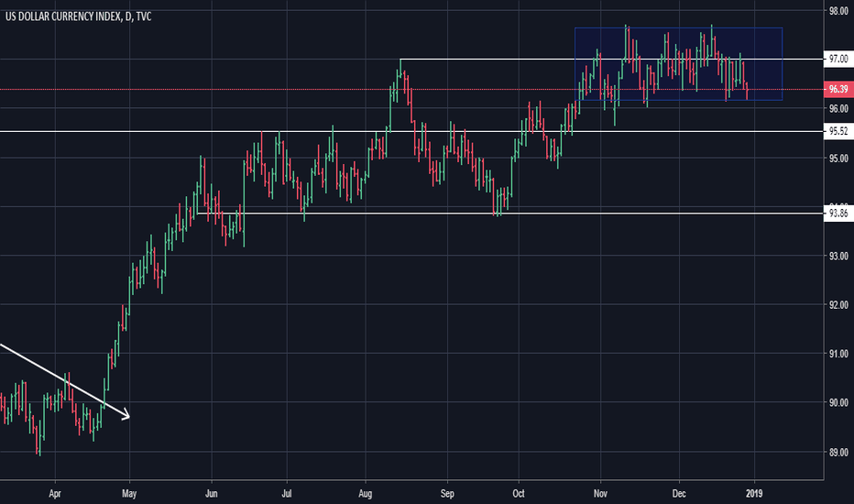This screenshot has width=854, height=504.
Task: Click the 95.00 price axis value
Action: pos(838,159)
